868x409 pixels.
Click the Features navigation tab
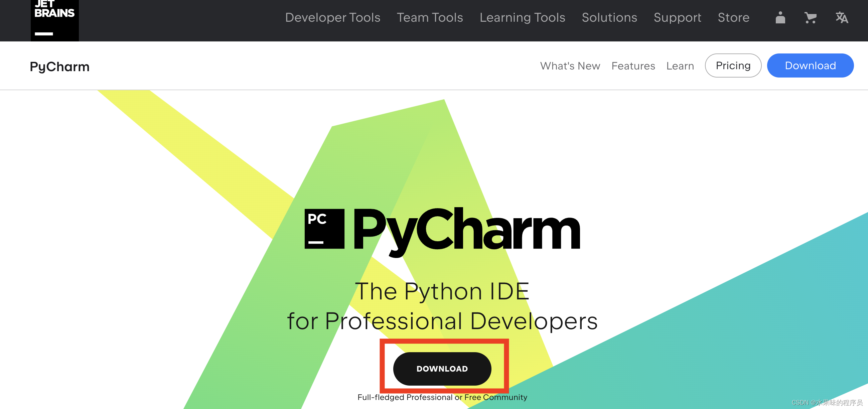tap(633, 65)
